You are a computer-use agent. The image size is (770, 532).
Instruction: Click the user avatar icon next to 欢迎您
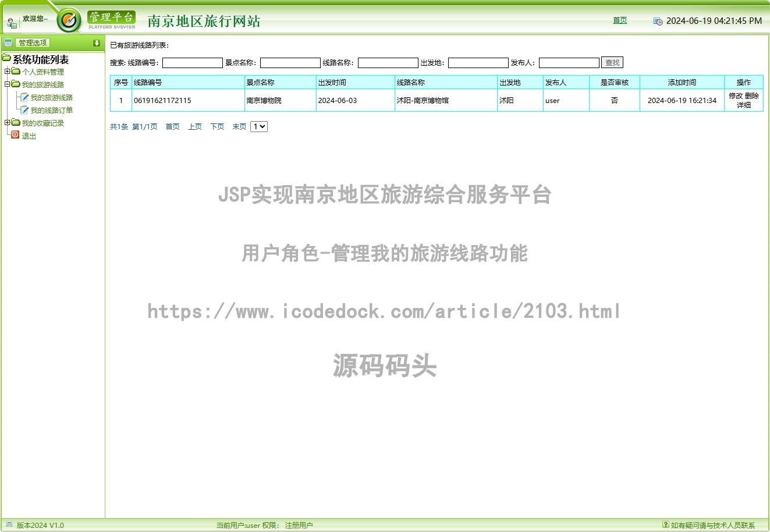tap(12, 23)
